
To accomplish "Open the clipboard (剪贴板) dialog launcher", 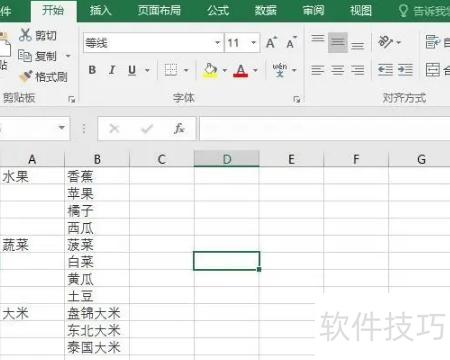I will pos(71,99).
